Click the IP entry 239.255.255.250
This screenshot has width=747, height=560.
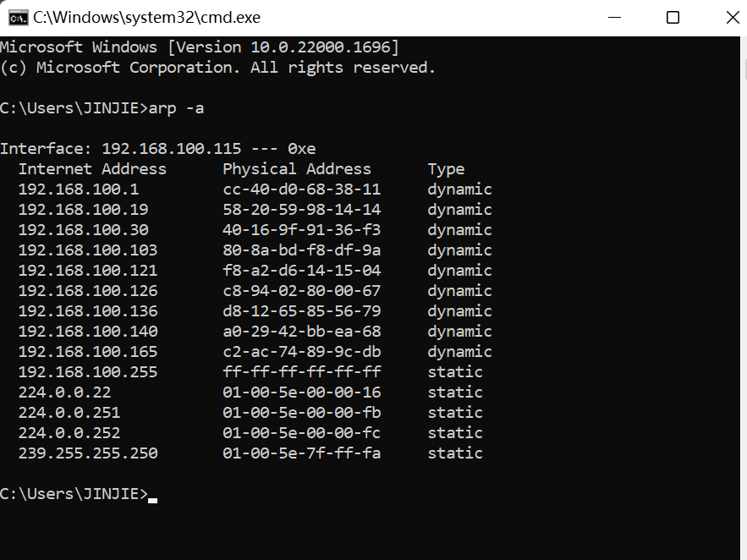(88, 453)
